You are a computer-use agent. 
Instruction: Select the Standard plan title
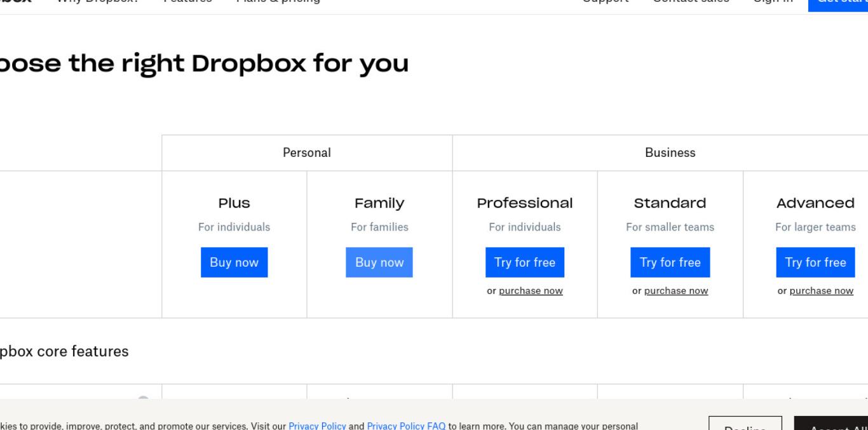point(670,203)
